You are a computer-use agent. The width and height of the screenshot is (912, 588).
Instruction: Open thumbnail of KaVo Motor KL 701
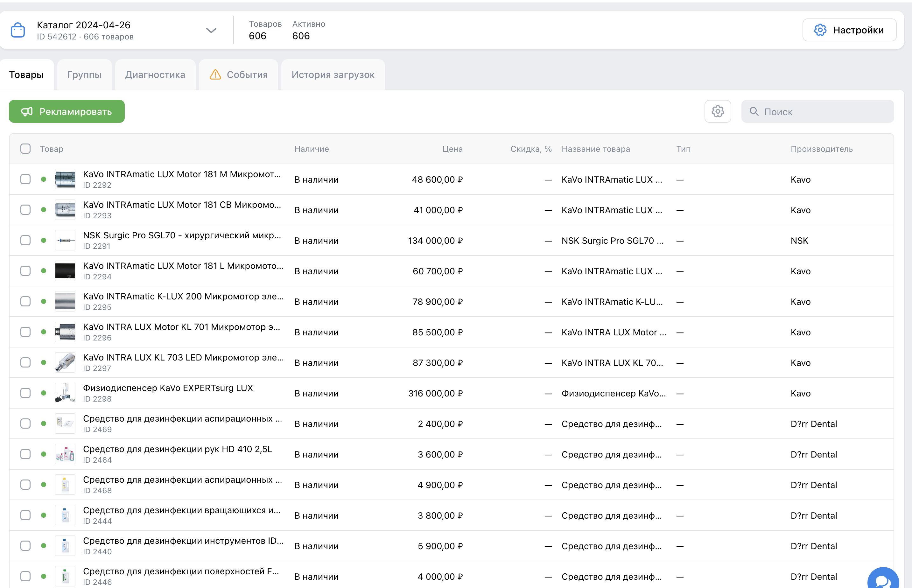point(65,332)
